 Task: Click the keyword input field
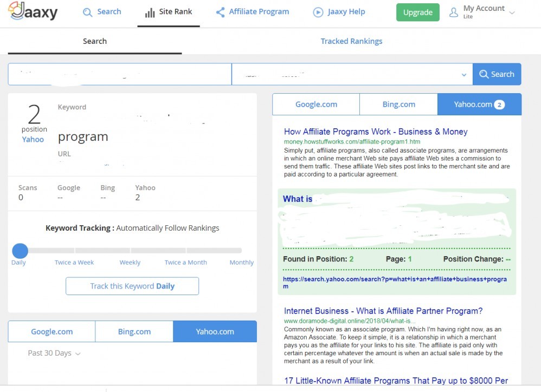(x=120, y=74)
